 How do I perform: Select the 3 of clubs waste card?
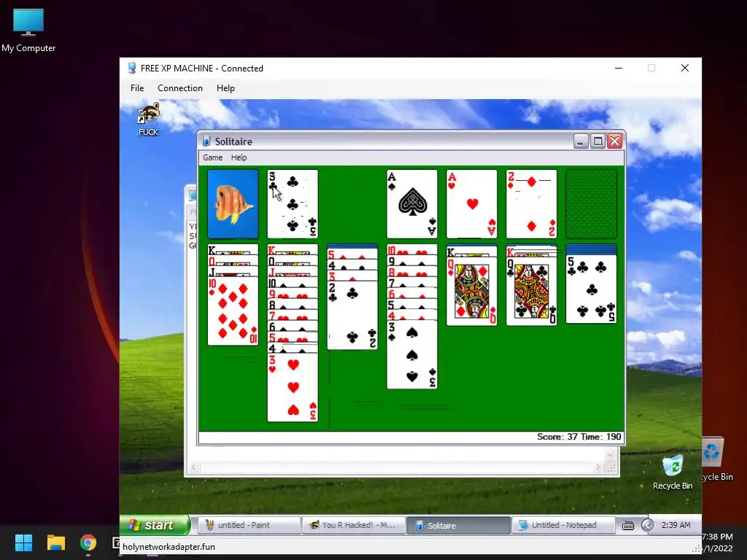click(293, 204)
